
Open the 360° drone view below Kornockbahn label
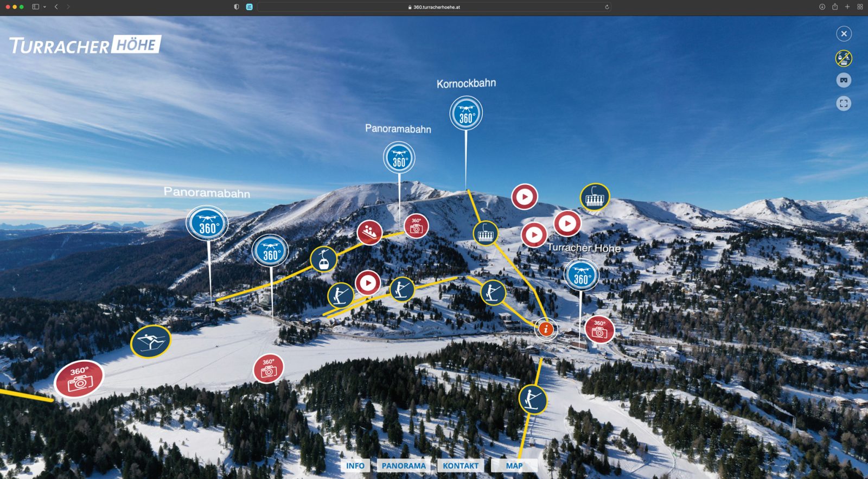(466, 113)
